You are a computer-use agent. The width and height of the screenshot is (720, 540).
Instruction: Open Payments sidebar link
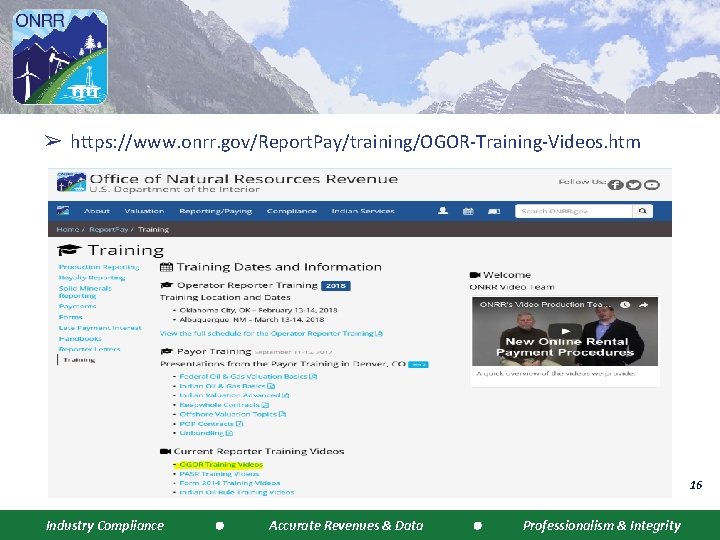[77, 306]
